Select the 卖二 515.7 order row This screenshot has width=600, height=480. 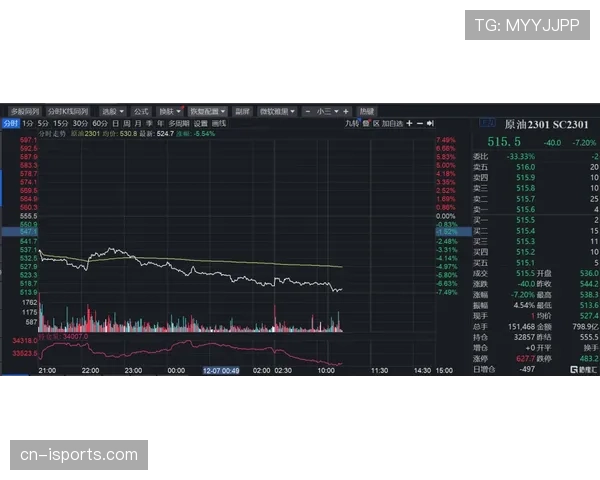pyautogui.click(x=535, y=199)
